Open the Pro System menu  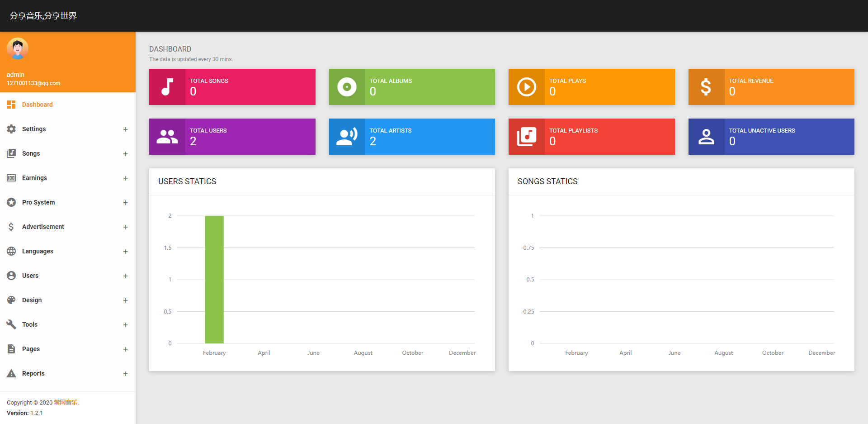(x=38, y=202)
